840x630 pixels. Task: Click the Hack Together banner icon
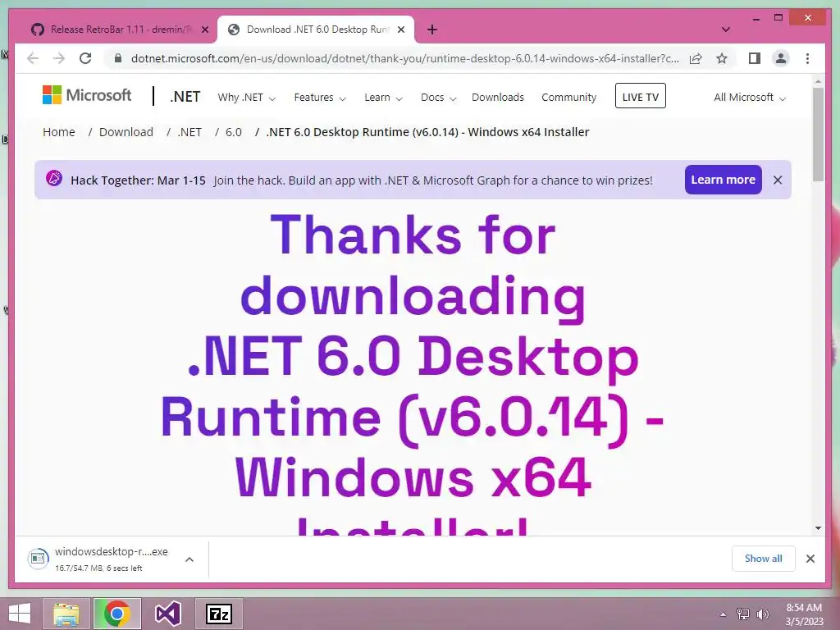point(54,178)
